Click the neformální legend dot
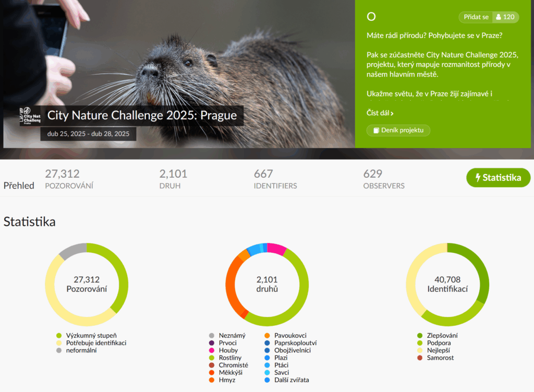This screenshot has width=534, height=392. click(x=59, y=350)
